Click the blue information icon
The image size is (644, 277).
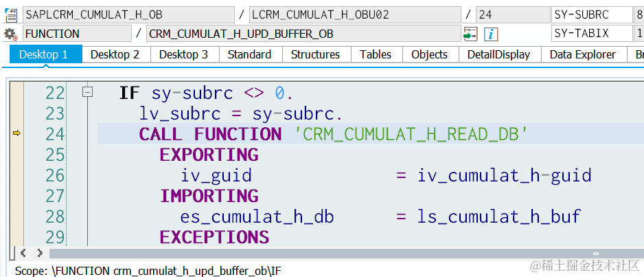pyautogui.click(x=491, y=34)
